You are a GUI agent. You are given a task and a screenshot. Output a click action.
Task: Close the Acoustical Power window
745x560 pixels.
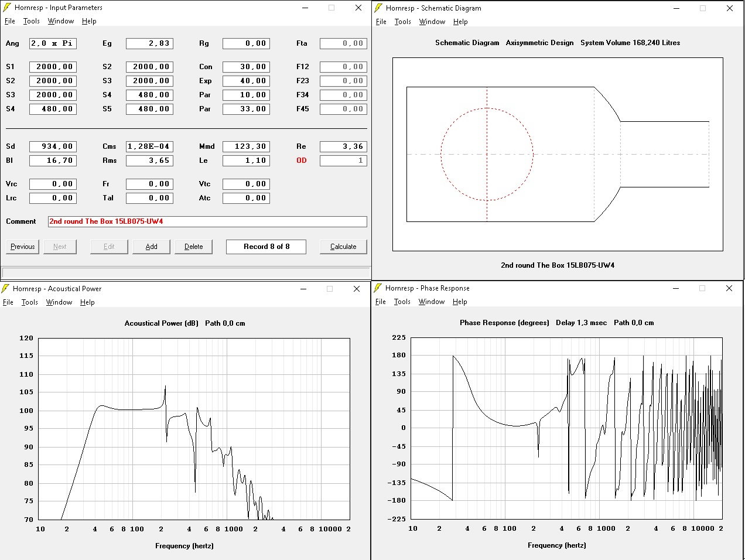click(357, 288)
